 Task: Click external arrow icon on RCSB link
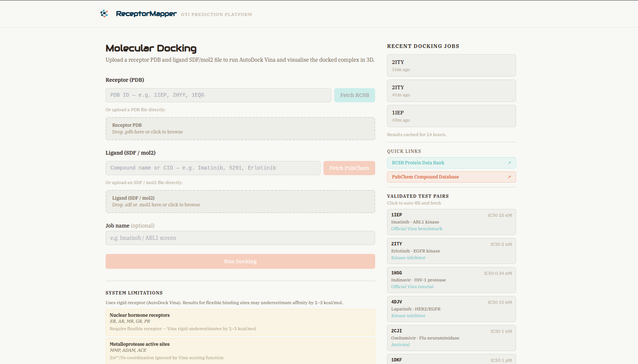tap(509, 163)
